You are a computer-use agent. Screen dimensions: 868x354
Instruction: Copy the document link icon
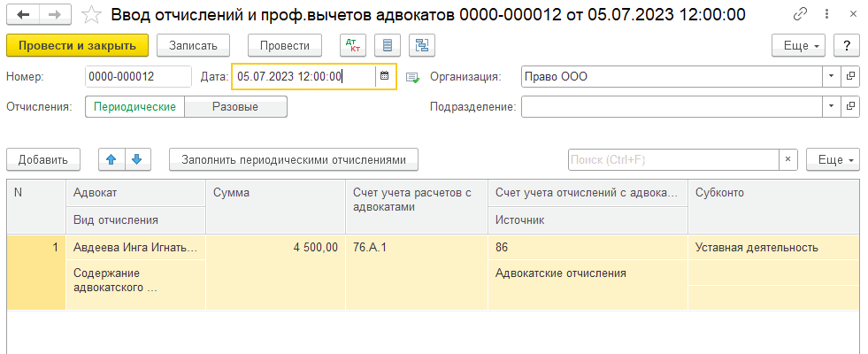point(801,14)
